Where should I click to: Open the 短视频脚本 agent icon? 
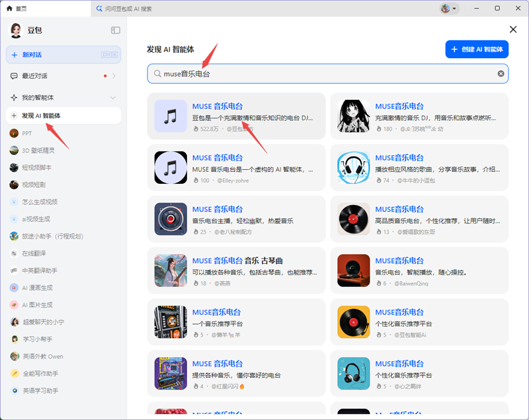coord(14,167)
